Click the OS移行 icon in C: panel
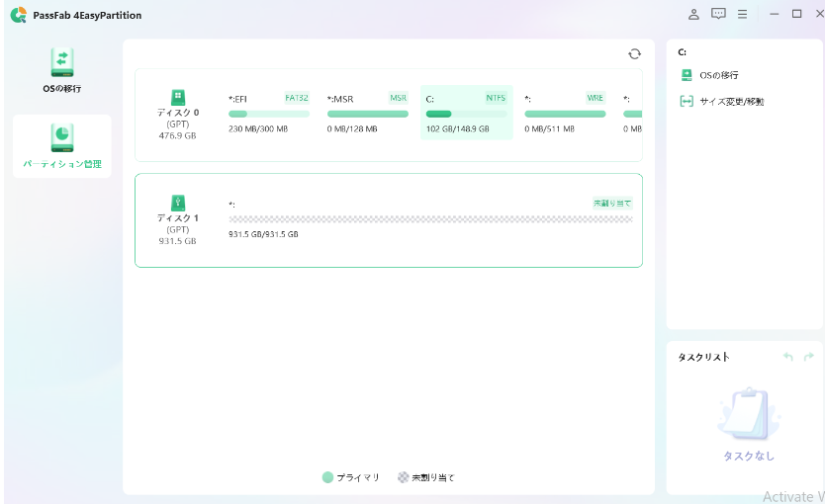The height and width of the screenshot is (504, 825). (x=687, y=75)
